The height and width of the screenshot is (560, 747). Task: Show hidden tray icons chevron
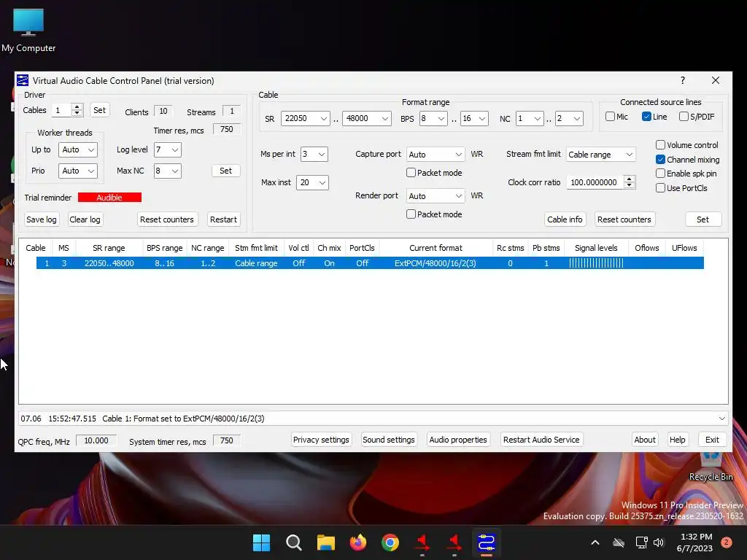(595, 542)
